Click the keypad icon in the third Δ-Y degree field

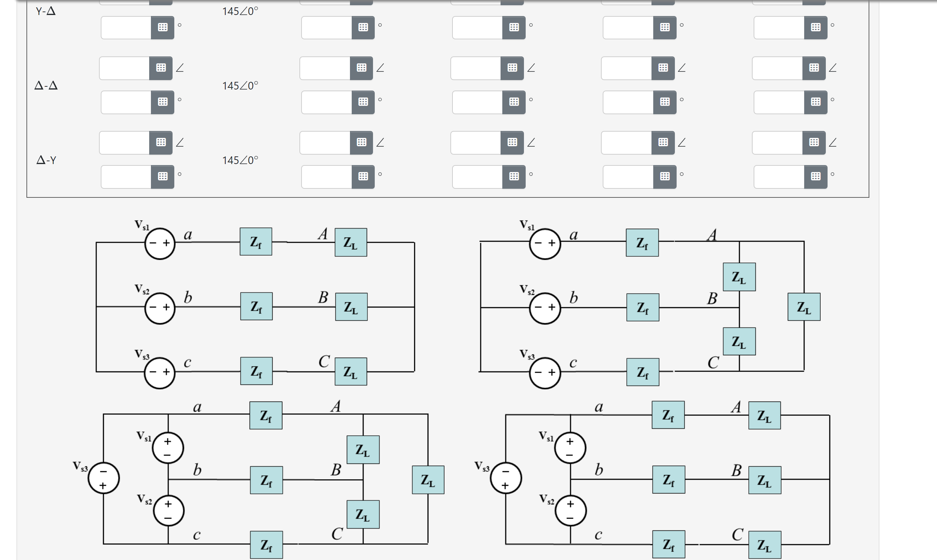click(513, 176)
